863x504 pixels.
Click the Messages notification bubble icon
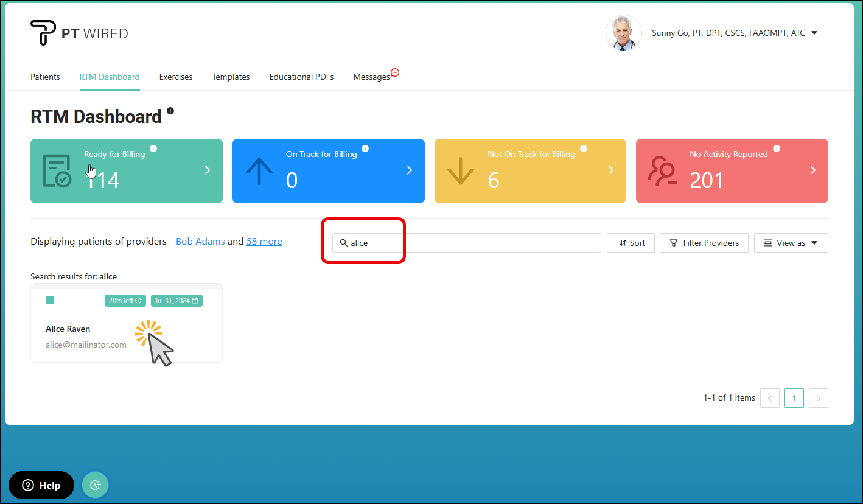pos(394,72)
